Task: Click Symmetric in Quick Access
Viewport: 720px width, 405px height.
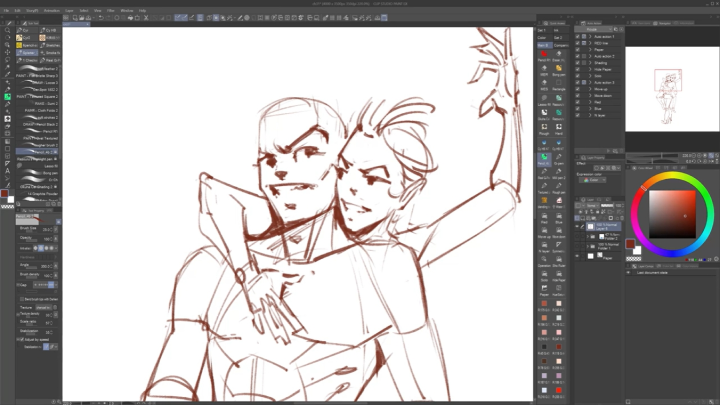Action: pyautogui.click(x=558, y=247)
